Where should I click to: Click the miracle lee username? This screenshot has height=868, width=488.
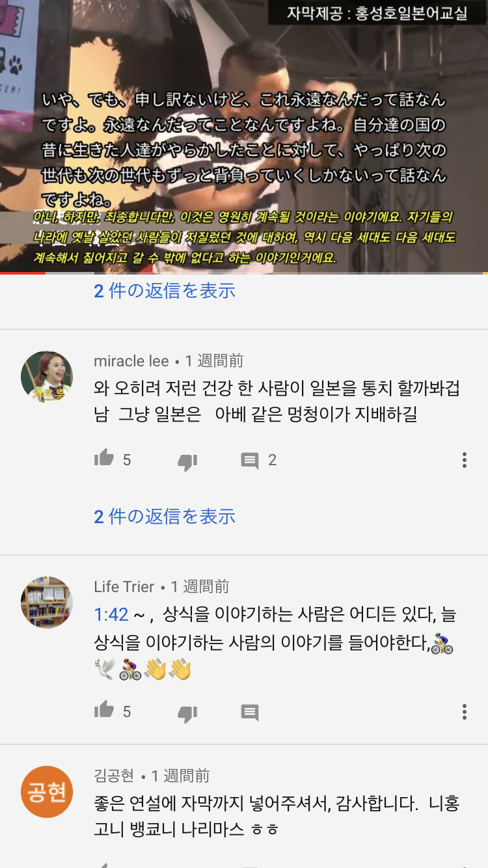point(131,361)
